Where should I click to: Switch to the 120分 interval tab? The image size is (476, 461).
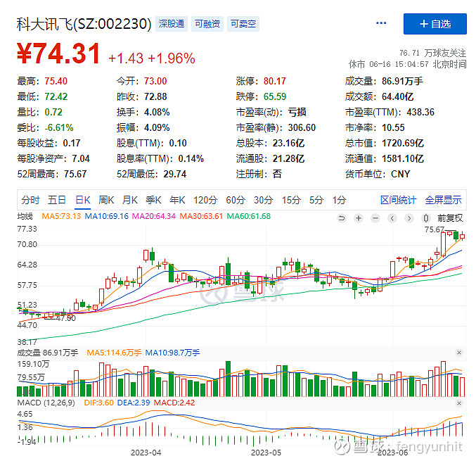point(205,200)
